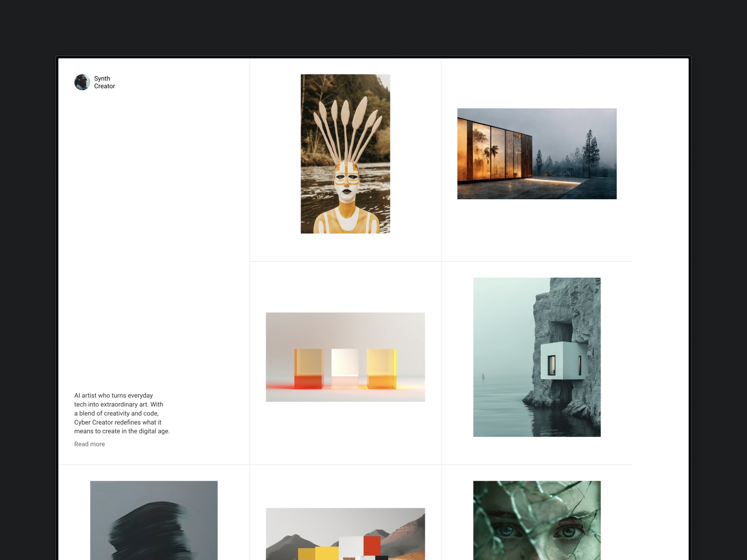Open the colored blocks desert mountains artwork
Viewport: 747px width, 560px height.
pos(345,534)
